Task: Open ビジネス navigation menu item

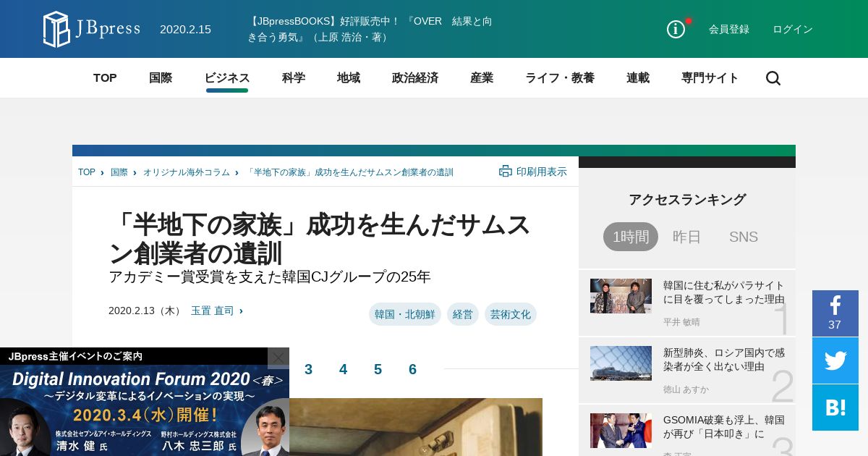Action: [x=227, y=78]
